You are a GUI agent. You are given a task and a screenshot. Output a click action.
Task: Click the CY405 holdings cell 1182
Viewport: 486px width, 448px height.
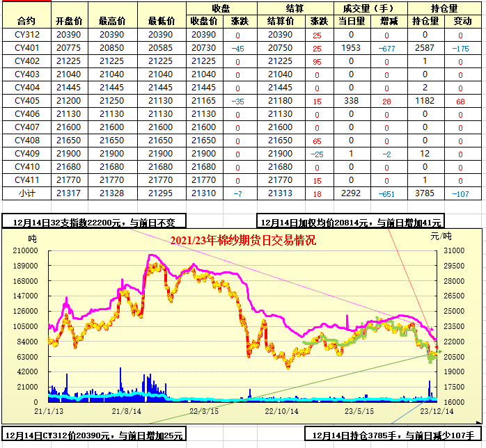pos(425,101)
